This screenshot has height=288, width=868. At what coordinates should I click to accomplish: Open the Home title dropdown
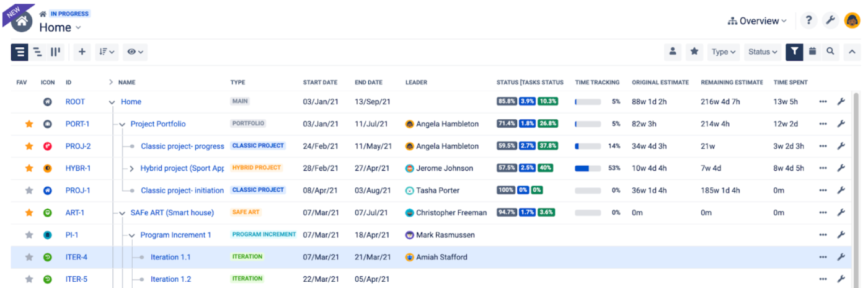tap(60, 27)
